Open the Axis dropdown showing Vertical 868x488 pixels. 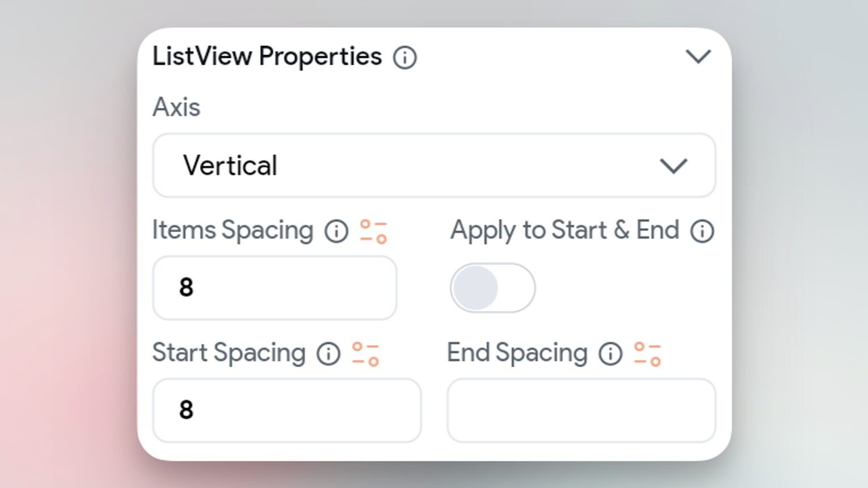(x=434, y=166)
